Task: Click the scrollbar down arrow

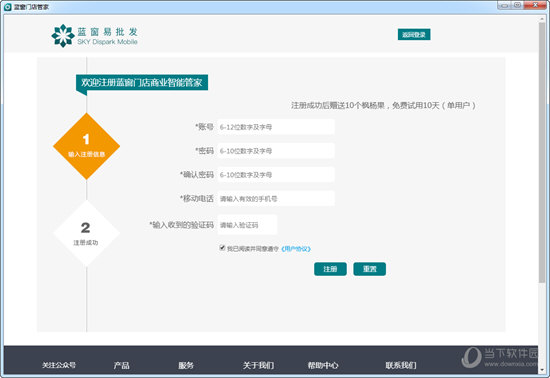Action: 542,370
